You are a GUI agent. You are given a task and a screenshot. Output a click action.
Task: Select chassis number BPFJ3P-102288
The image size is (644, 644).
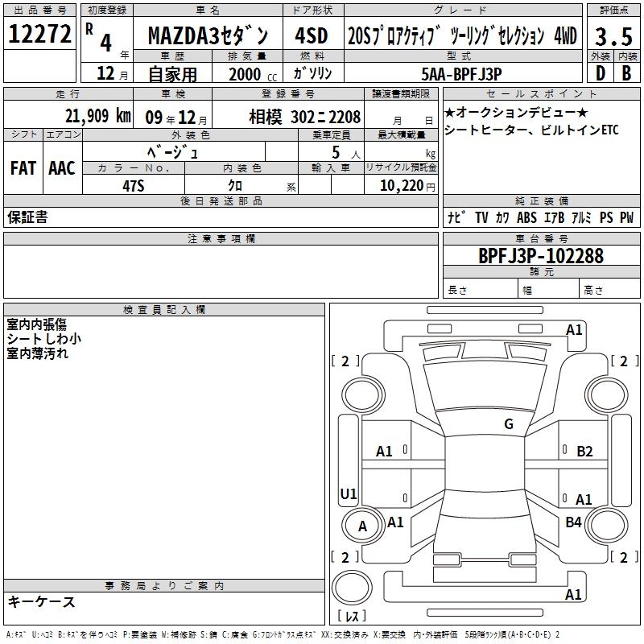pos(541,256)
